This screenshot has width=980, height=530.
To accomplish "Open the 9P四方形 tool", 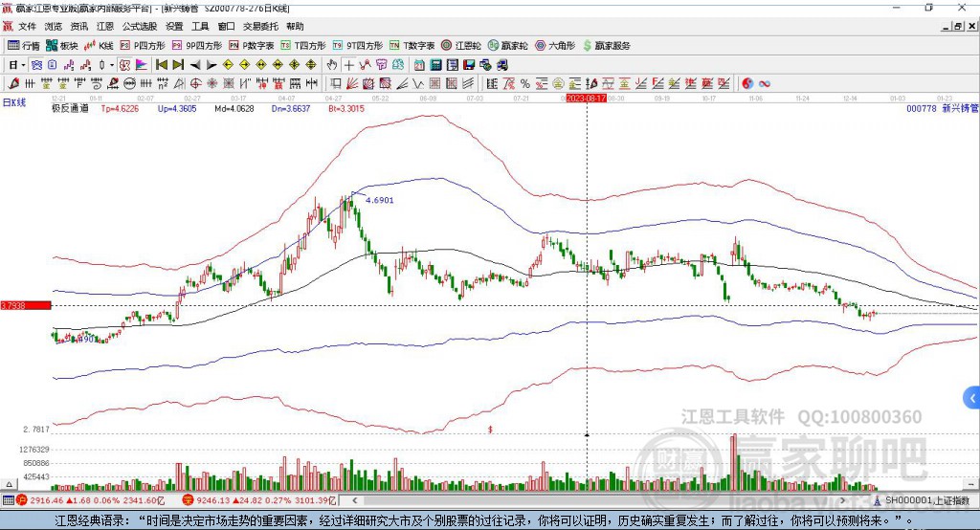I will click(197, 46).
